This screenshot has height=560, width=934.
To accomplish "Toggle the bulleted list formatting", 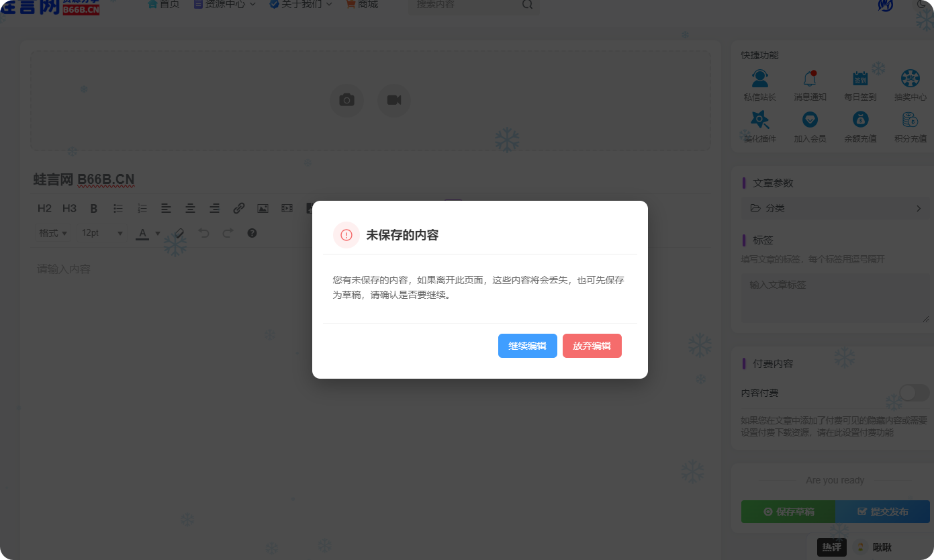I will coord(118,208).
